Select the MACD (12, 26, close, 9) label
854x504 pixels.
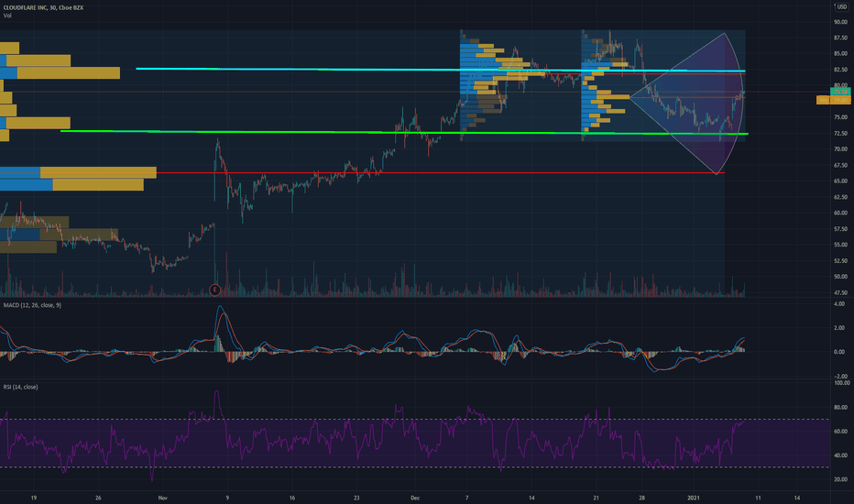32,305
